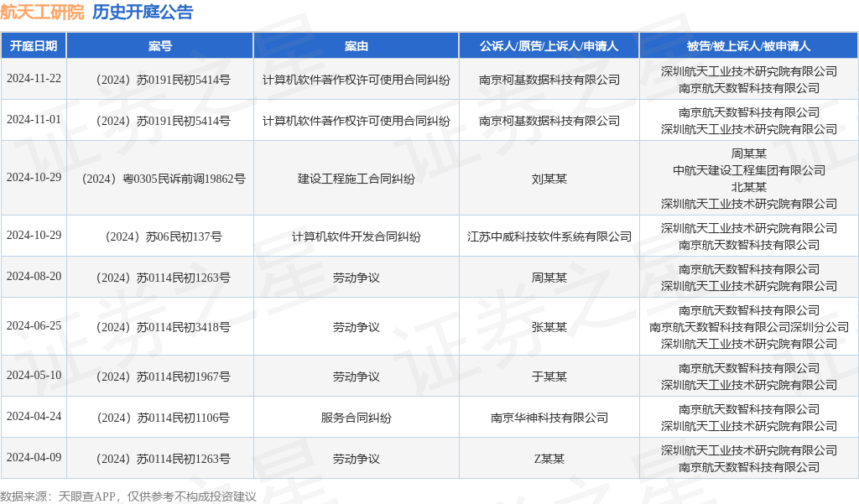859x504 pixels.
Task: Click 劳动争议 in the 2024-08-20 row
Action: pyautogui.click(x=356, y=278)
